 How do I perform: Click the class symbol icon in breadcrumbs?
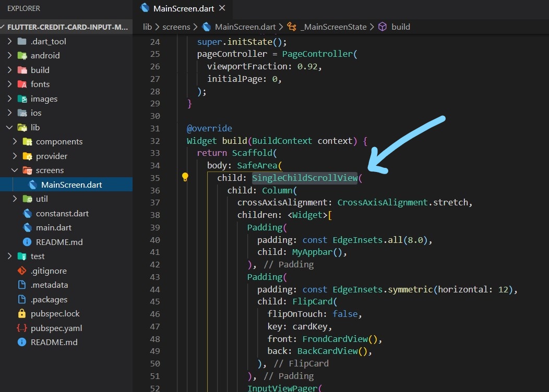click(x=292, y=27)
